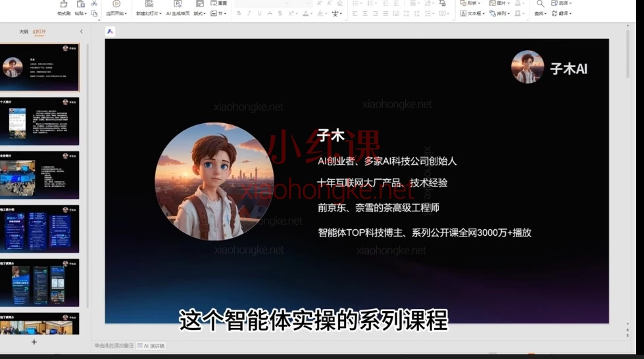The width and height of the screenshot is (644, 359).
Task: Click the Reset (重置) slide button
Action: point(218,3)
